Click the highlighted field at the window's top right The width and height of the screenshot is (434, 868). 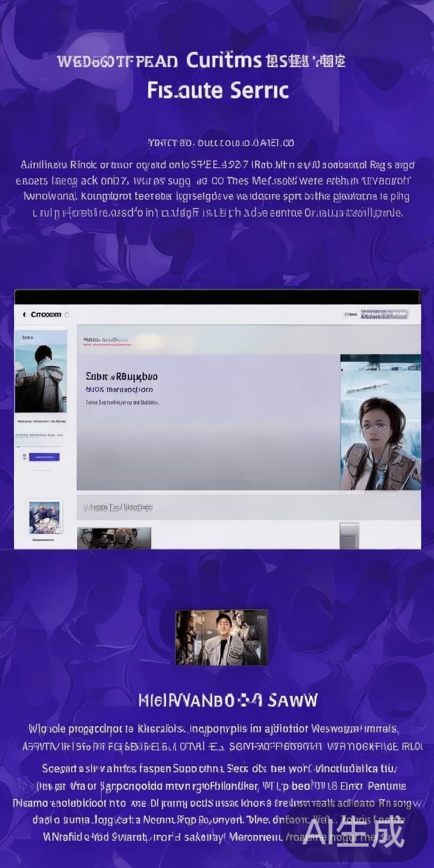[x=384, y=314]
